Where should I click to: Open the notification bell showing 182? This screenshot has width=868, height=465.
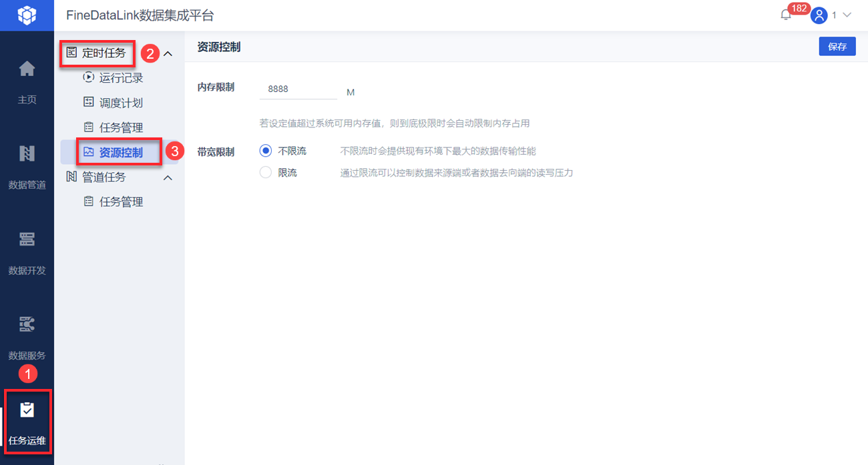[x=786, y=13]
